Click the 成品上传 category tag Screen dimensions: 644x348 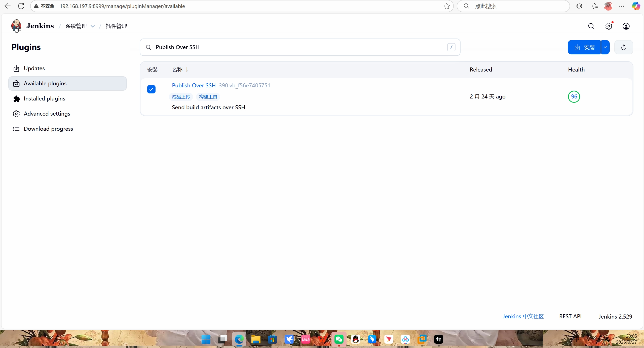click(x=181, y=97)
